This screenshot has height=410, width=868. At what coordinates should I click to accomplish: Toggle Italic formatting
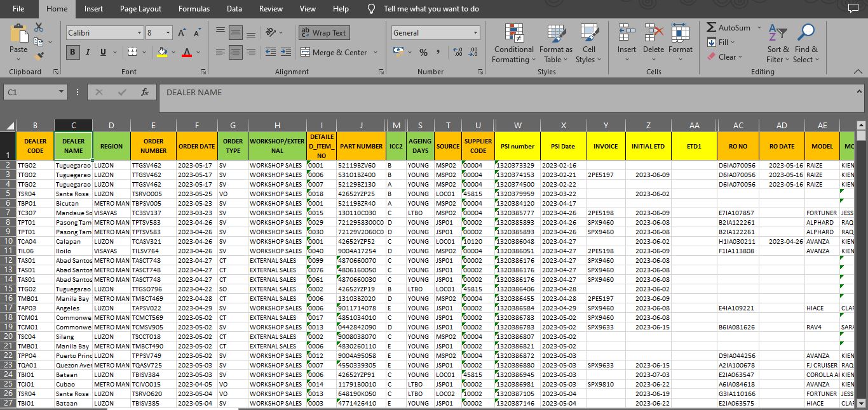click(x=88, y=52)
